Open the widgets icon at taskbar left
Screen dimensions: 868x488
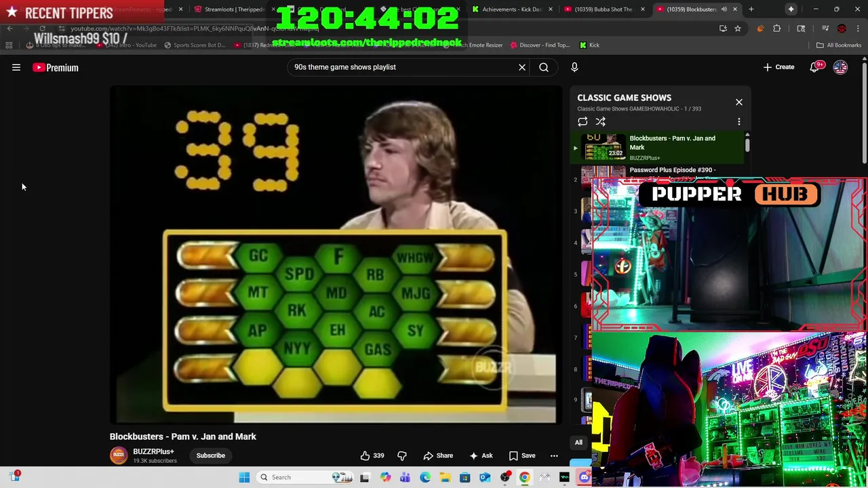click(14, 477)
